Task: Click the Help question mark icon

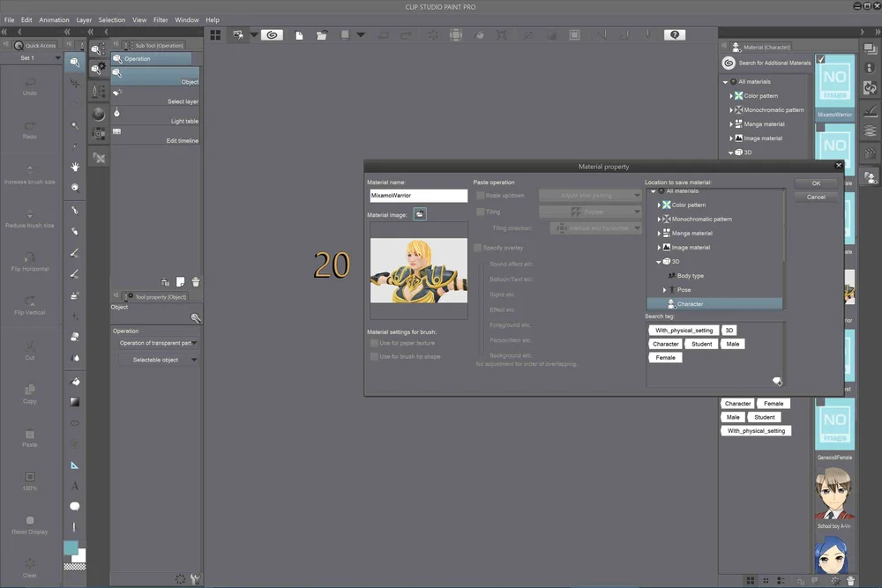Action: tap(675, 34)
